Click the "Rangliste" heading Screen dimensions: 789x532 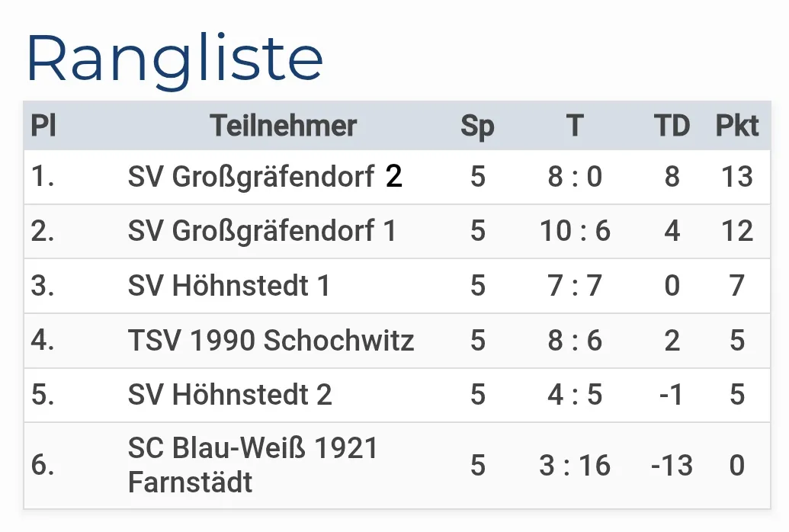[x=175, y=59]
